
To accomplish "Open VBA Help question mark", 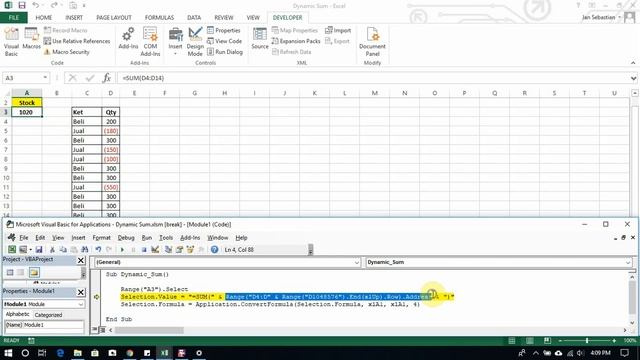I will click(214, 249).
